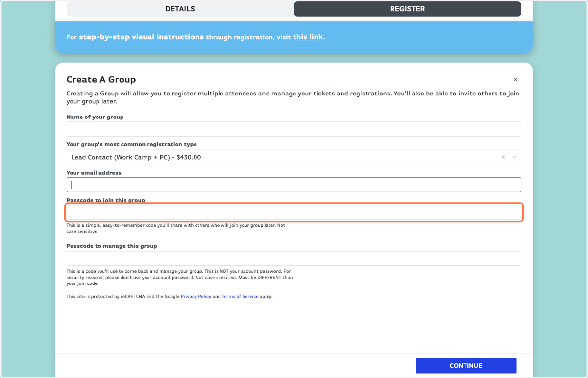588x378 pixels.
Task: Open the Terms of Service link
Action: click(x=240, y=297)
